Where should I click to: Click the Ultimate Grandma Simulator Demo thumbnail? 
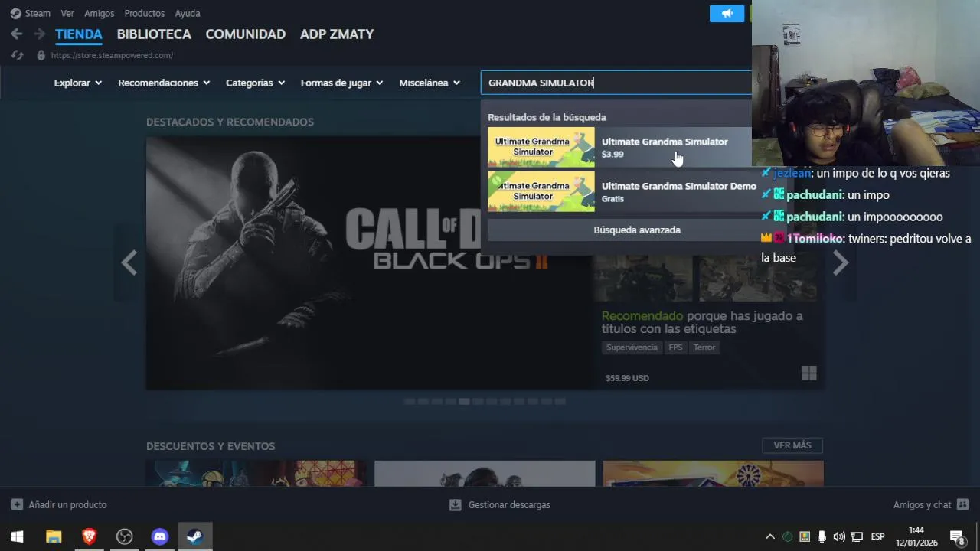tap(541, 191)
